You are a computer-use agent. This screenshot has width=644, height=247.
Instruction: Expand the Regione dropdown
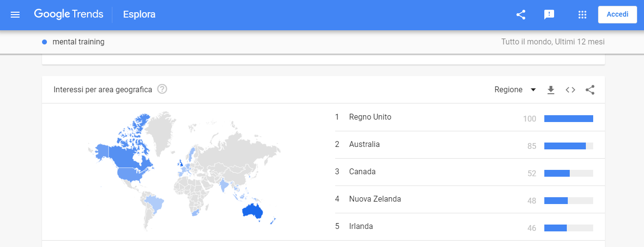click(515, 90)
